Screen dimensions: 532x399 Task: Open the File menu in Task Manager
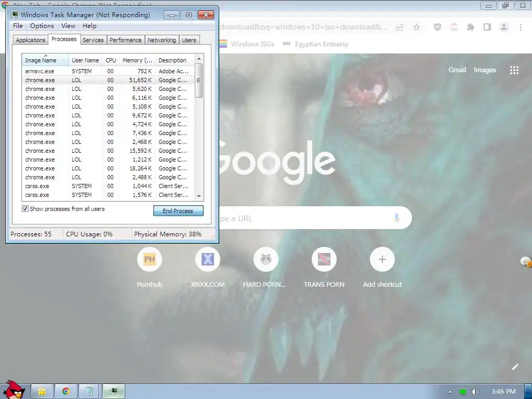[x=18, y=26]
